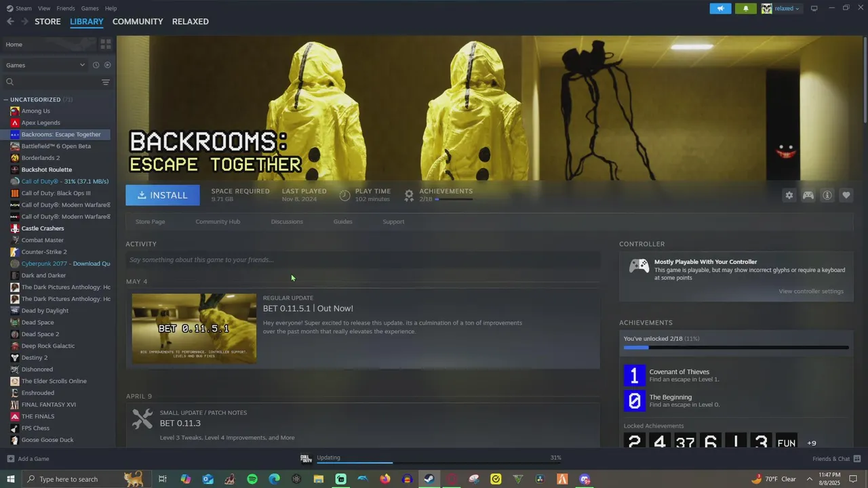Viewport: 868px width, 488px height.
Task: Open Firefox from the taskbar
Action: (x=385, y=479)
